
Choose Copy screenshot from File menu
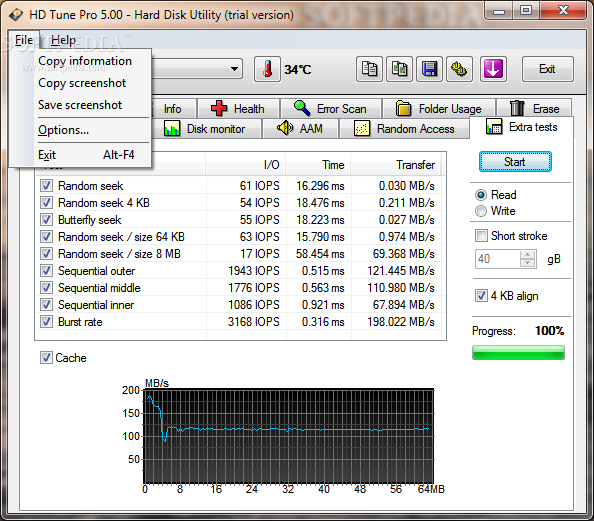tap(82, 83)
